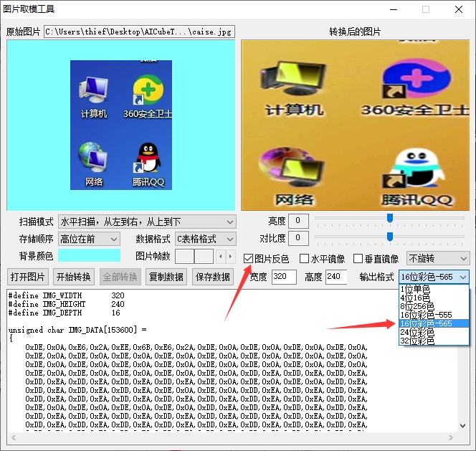The width and height of the screenshot is (476, 451).
Task: Open the 存储顺序 高位在前 dropdown
Action: click(89, 239)
